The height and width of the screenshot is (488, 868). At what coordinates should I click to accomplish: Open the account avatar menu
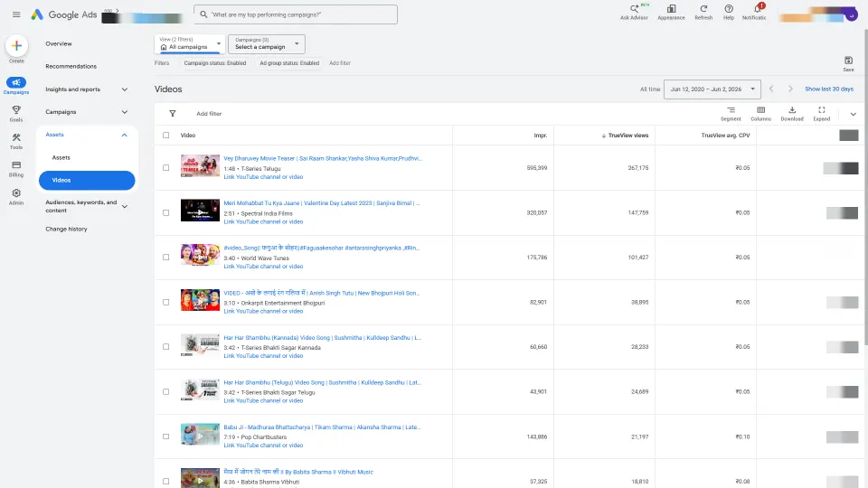pos(852,15)
